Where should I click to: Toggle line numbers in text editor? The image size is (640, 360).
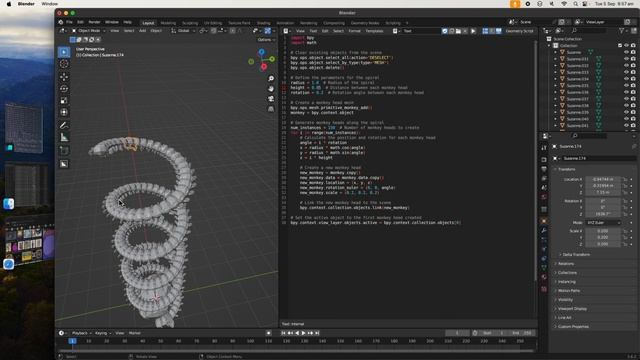click(x=485, y=31)
